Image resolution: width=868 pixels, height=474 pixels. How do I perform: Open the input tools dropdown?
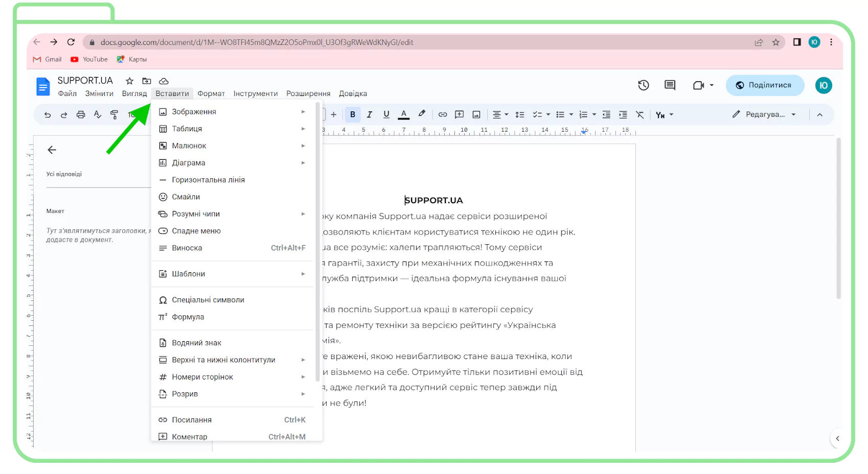[x=665, y=114]
